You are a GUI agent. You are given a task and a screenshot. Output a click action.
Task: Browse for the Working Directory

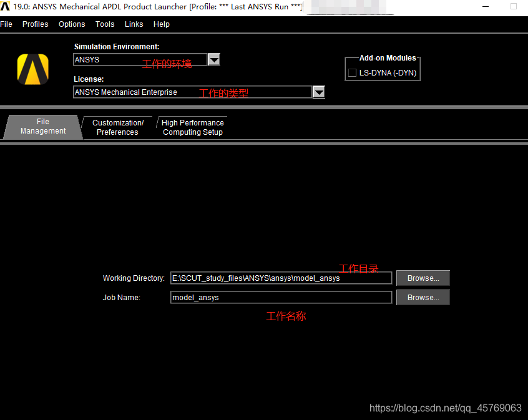(x=423, y=278)
